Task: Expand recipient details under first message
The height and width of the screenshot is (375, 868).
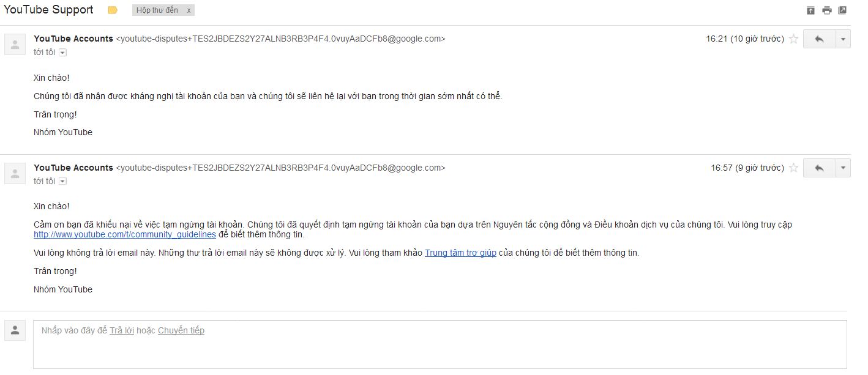Action: 62,53
